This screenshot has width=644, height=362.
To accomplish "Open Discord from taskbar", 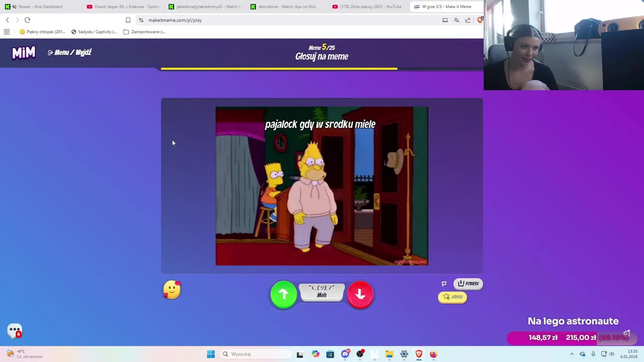I will 345,354.
